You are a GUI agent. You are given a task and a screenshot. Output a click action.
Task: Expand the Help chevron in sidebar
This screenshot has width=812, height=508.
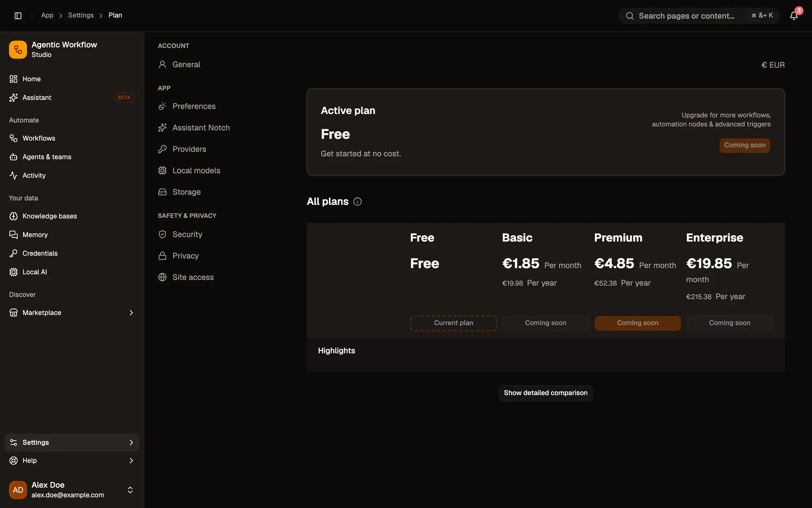point(131,460)
